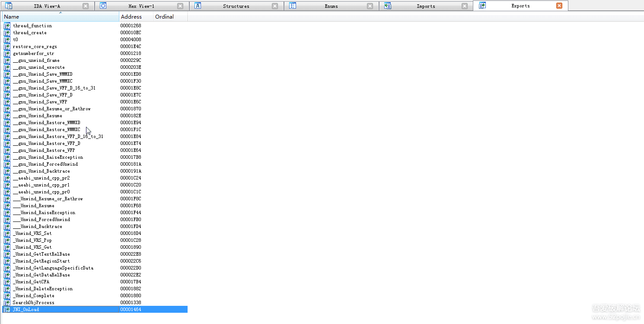Select the ___Unwind_ForcedUnwind export name
Image resolution: width=644 pixels, height=324 pixels.
pos(41,220)
